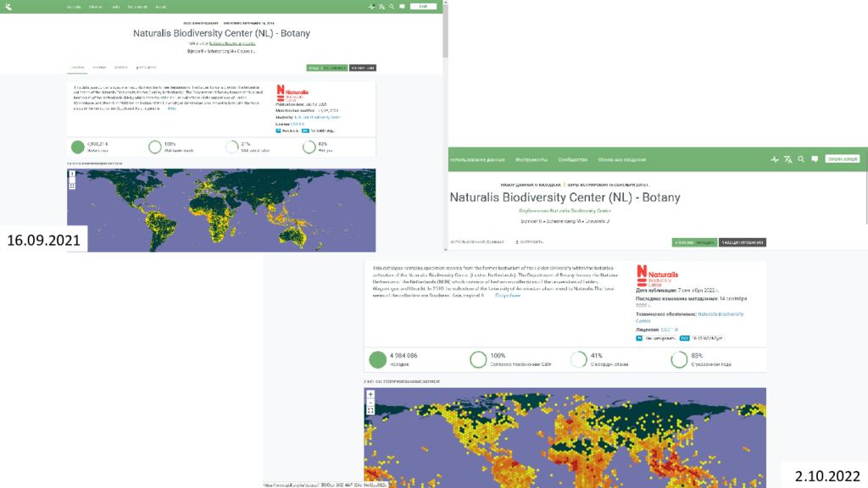The width and height of the screenshot is (868, 488).
Task: Click 83% with year circle on Russian page
Action: (x=679, y=359)
